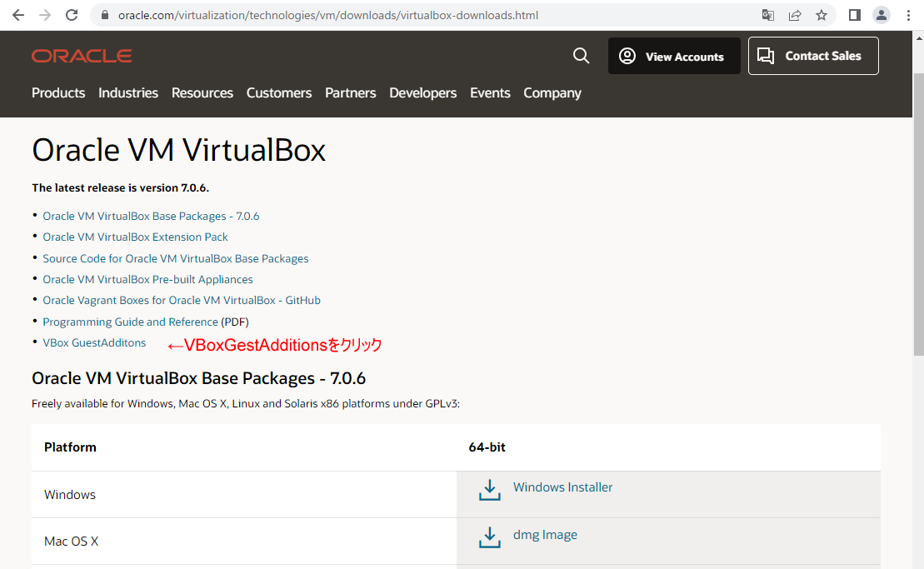Open the Products menu
The height and width of the screenshot is (569, 924).
point(58,93)
